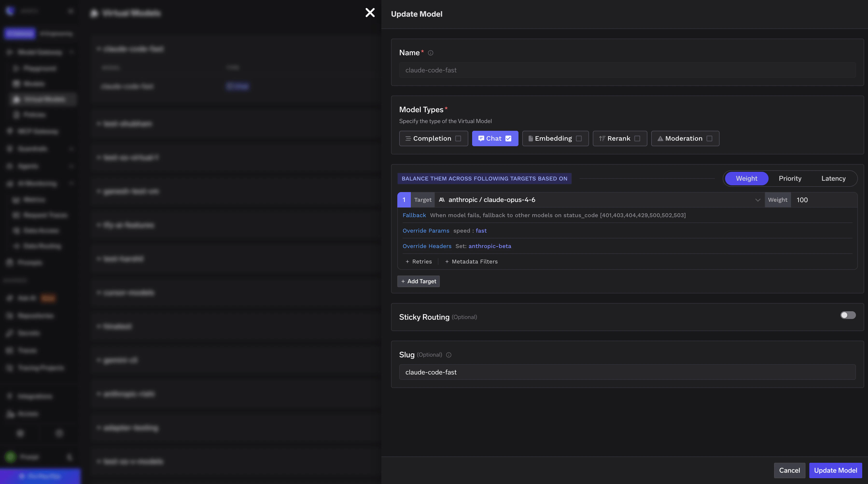Click the Chat bubble icon
Screen dimensions: 868x484
click(x=481, y=138)
